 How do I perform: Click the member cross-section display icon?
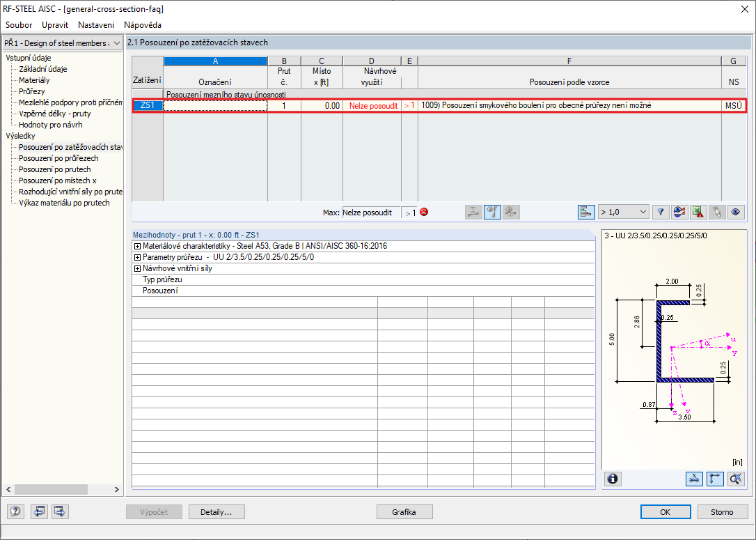(x=473, y=212)
